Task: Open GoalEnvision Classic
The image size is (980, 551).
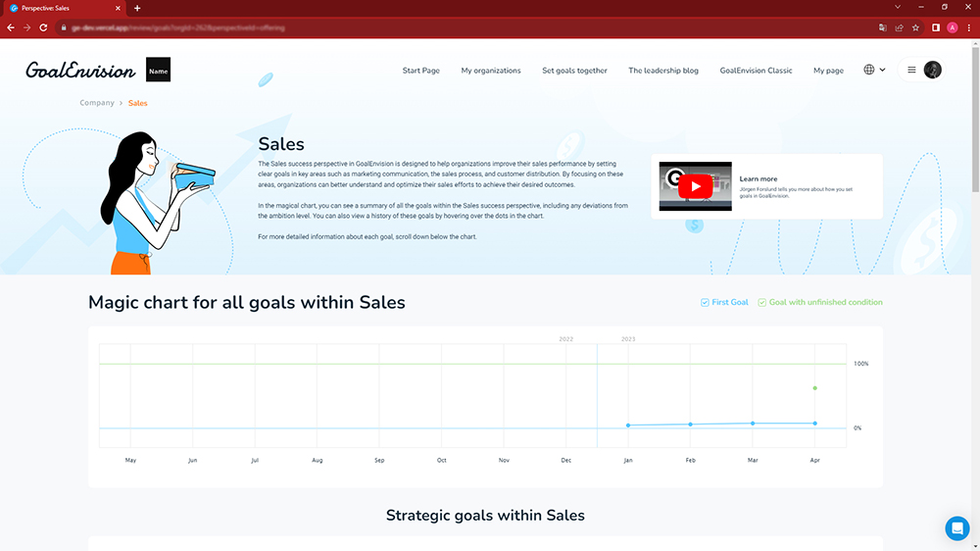Action: [756, 71]
